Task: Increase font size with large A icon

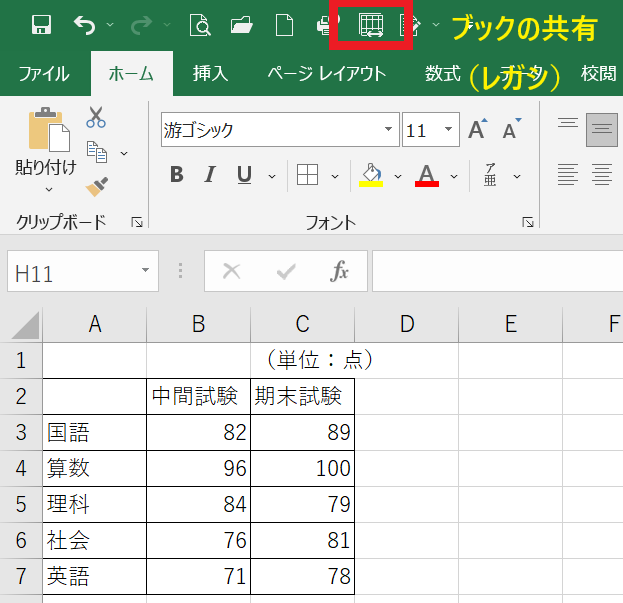Action: click(x=478, y=129)
